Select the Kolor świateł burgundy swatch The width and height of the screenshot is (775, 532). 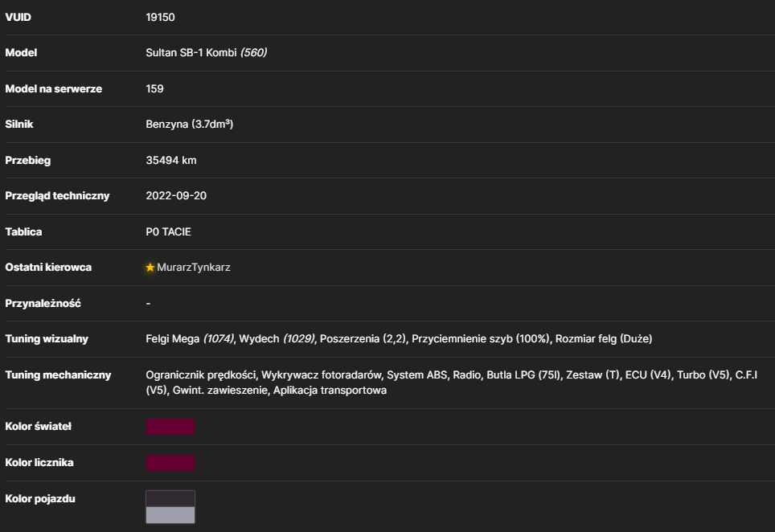(x=170, y=427)
